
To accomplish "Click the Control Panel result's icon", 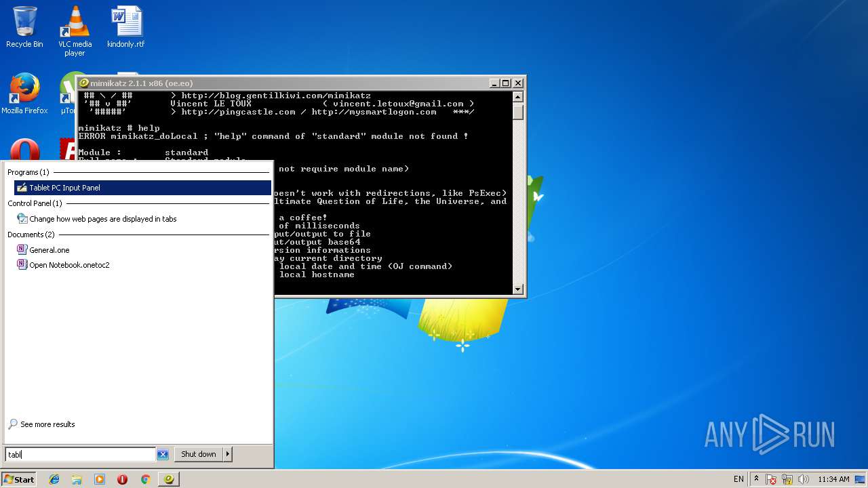I will point(22,219).
